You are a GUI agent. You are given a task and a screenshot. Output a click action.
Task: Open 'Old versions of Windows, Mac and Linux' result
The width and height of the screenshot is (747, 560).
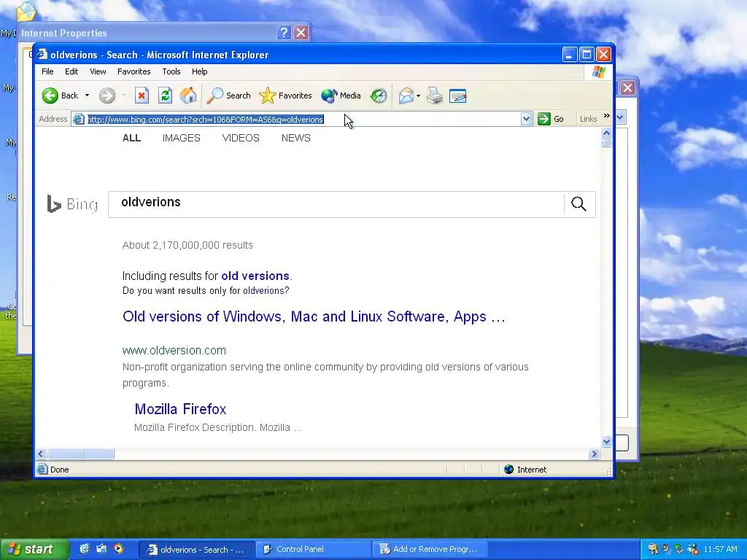click(314, 316)
